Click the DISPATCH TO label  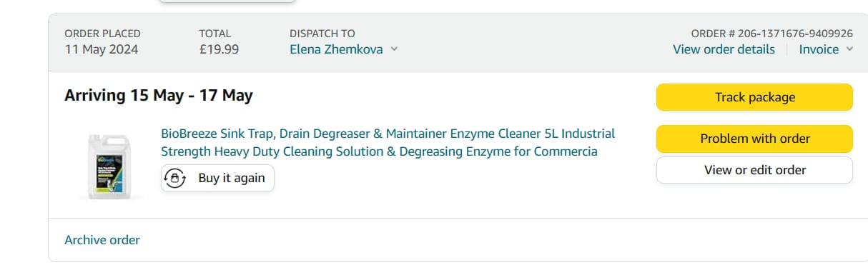point(322,34)
